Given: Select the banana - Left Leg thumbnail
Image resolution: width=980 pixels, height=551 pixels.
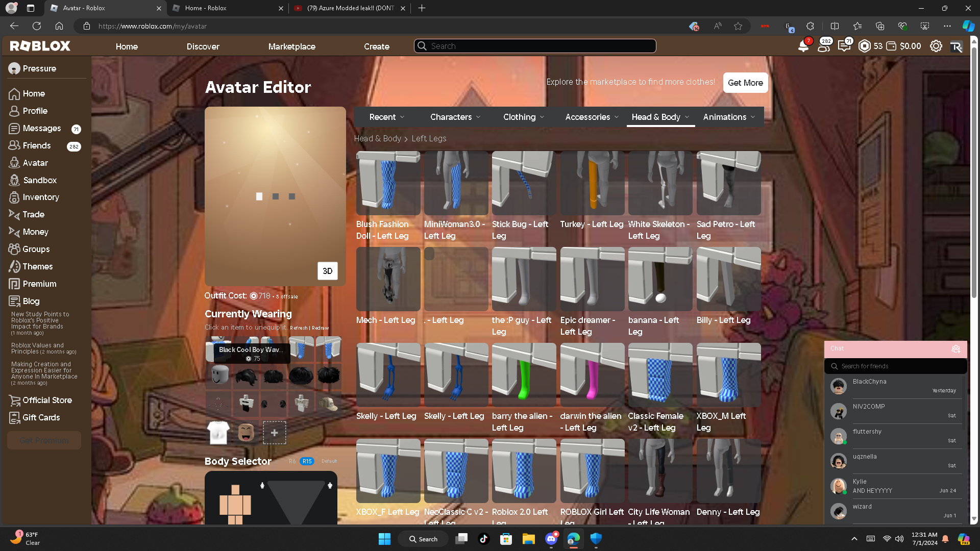Looking at the screenshot, I should coord(660,279).
